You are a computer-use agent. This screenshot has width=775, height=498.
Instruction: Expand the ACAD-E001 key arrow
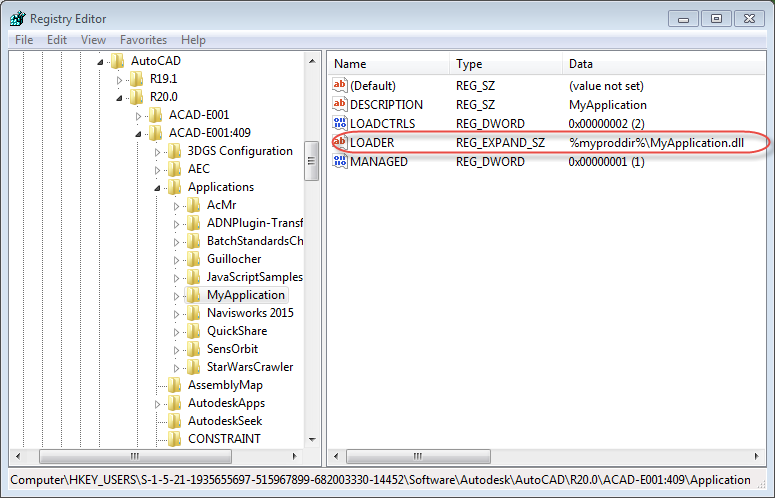click(138, 116)
